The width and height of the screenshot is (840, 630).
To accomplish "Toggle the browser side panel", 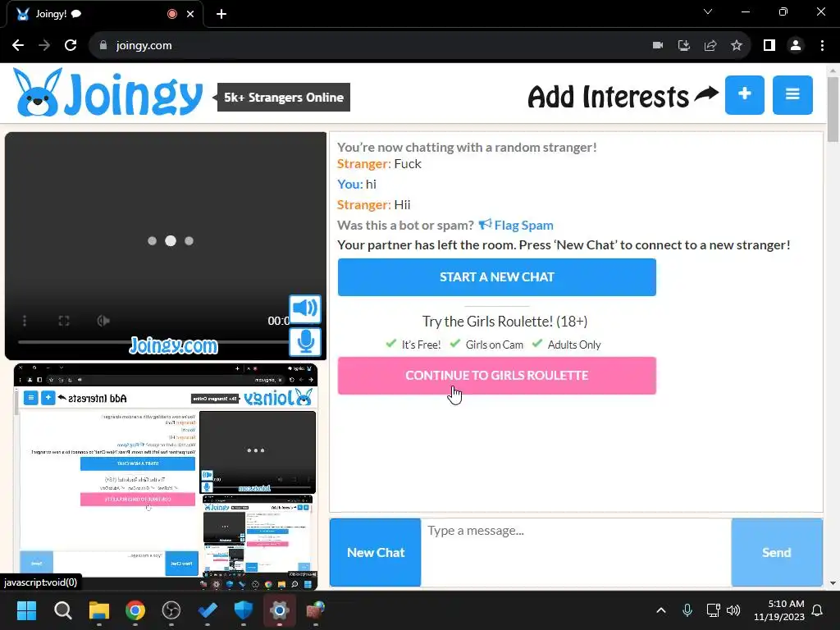I will tap(769, 46).
